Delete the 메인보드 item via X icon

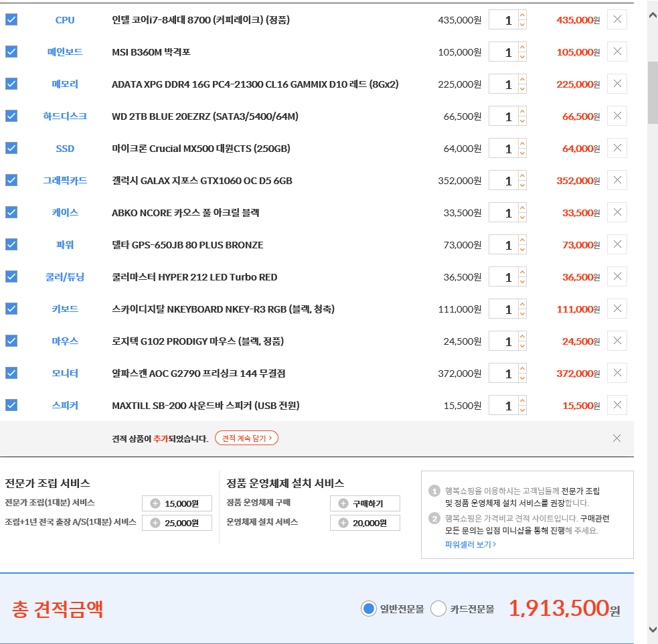pyautogui.click(x=617, y=52)
